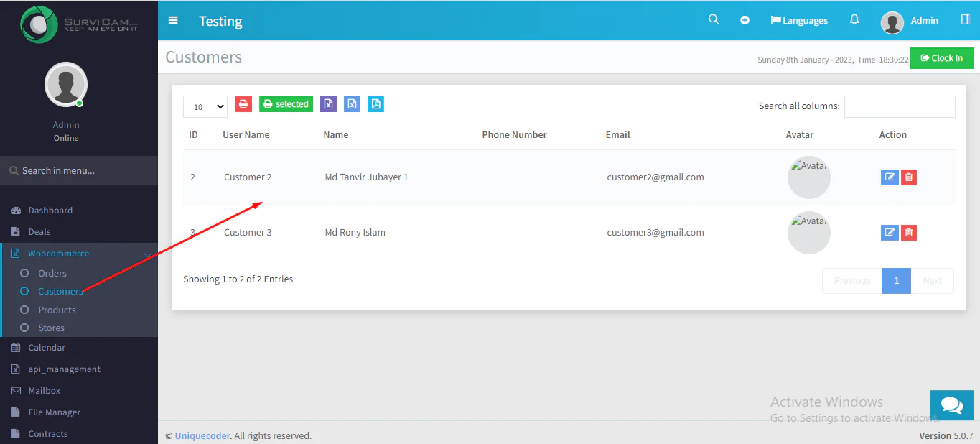Click Customer 2 avatar image
980x444 pixels.
[x=809, y=177]
